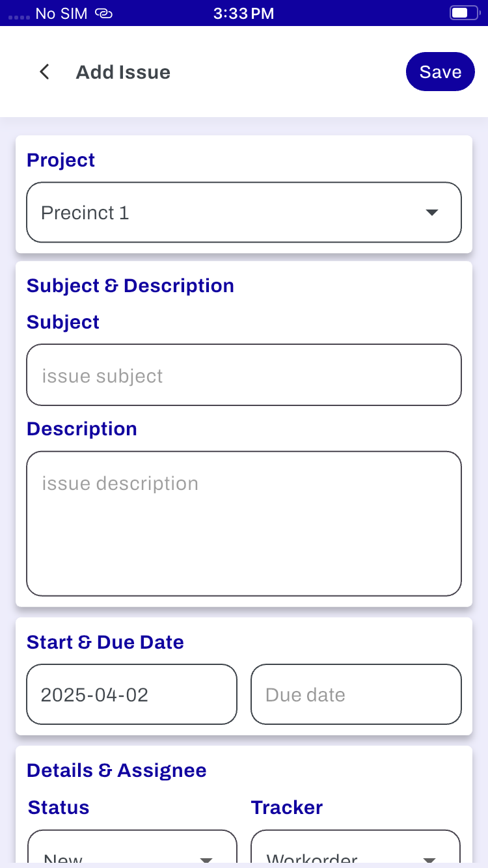This screenshot has height=868, width=488.
Task: Tap the Due date field
Action: pos(356,694)
